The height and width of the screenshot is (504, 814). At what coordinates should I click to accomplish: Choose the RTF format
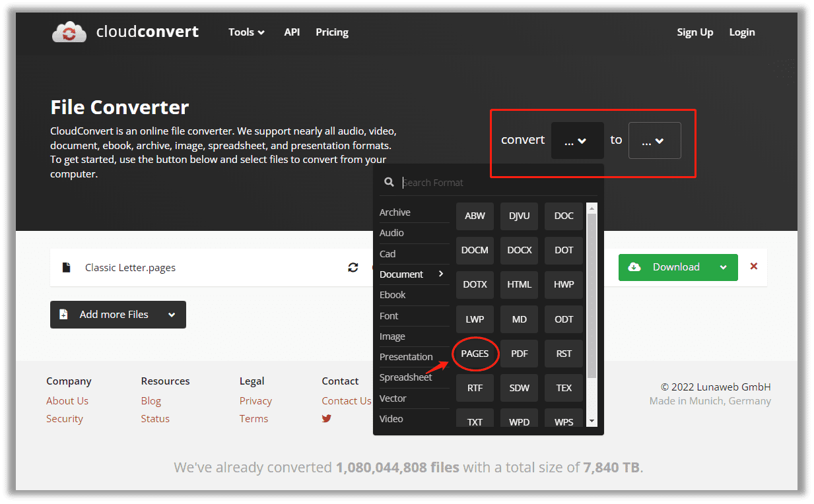tap(475, 388)
